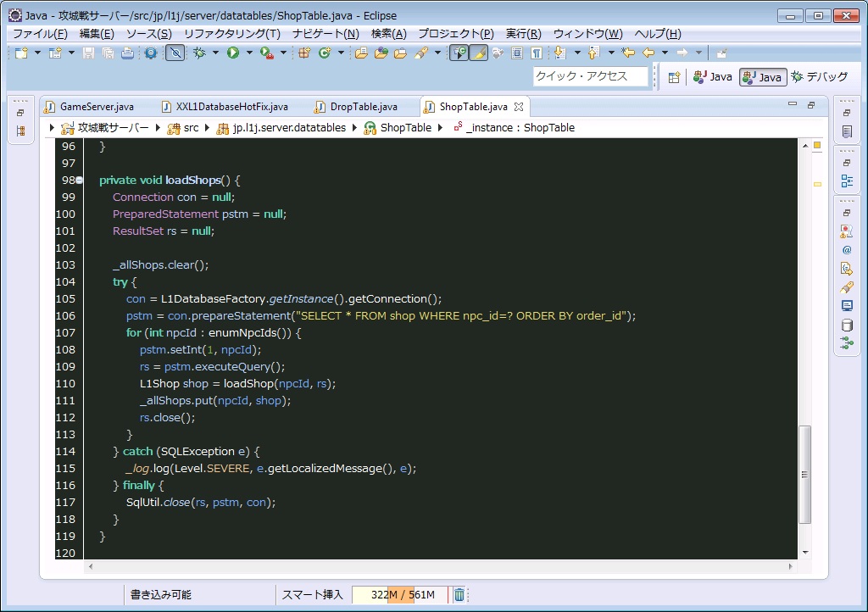Open the Back history dropdown arrow

tap(665, 53)
